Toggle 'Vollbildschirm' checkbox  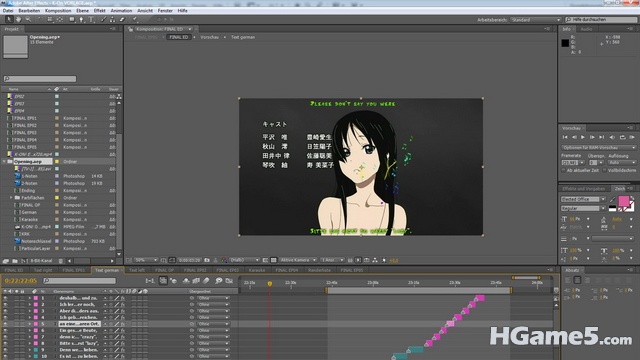click(605, 171)
